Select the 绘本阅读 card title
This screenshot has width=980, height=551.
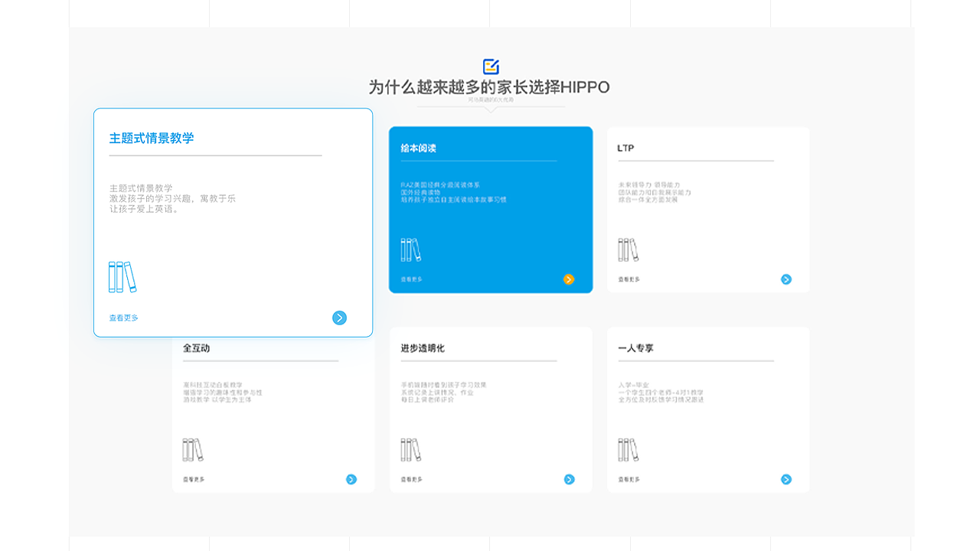click(x=418, y=148)
